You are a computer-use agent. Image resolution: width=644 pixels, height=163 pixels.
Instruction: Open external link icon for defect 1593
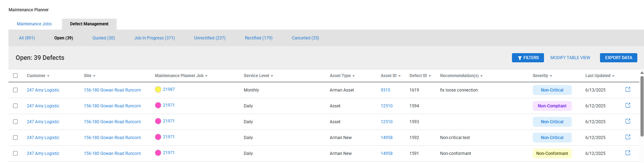pos(627,121)
